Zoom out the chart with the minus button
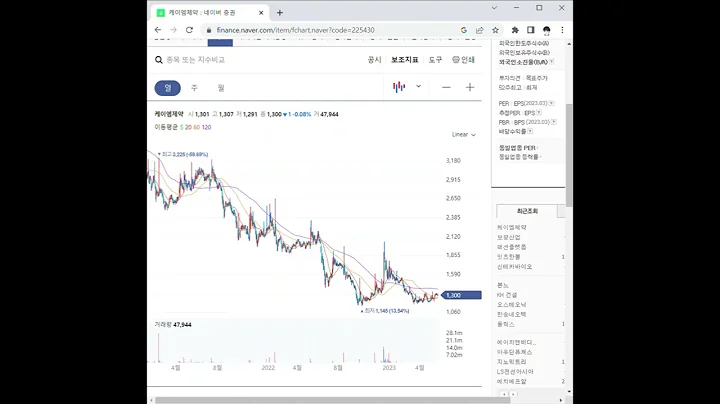720x404 pixels. tap(446, 87)
